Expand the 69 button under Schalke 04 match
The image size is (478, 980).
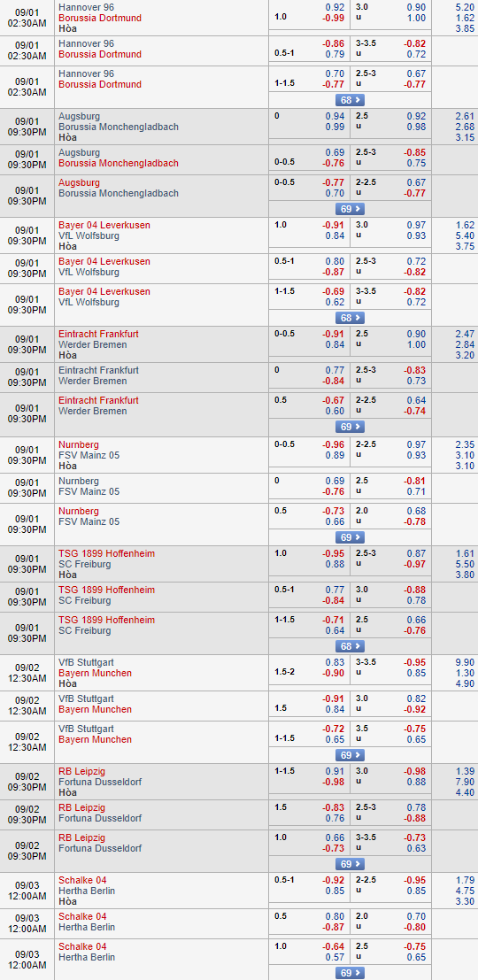pos(350,973)
